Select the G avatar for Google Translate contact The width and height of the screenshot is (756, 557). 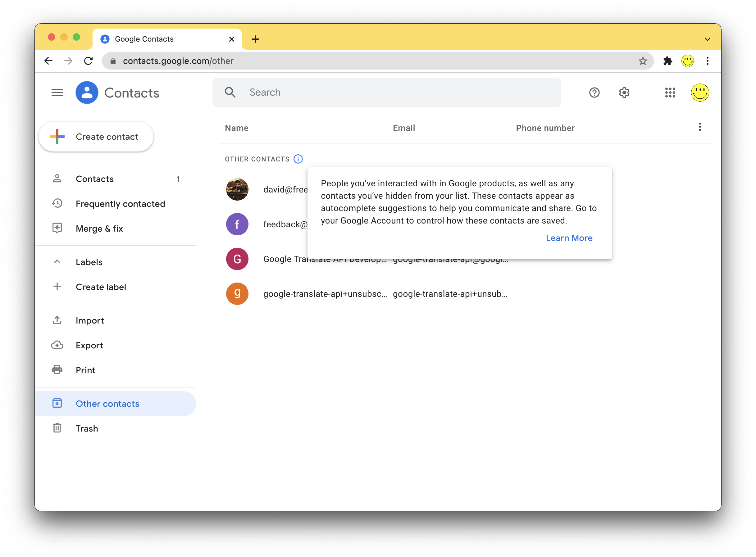237,259
